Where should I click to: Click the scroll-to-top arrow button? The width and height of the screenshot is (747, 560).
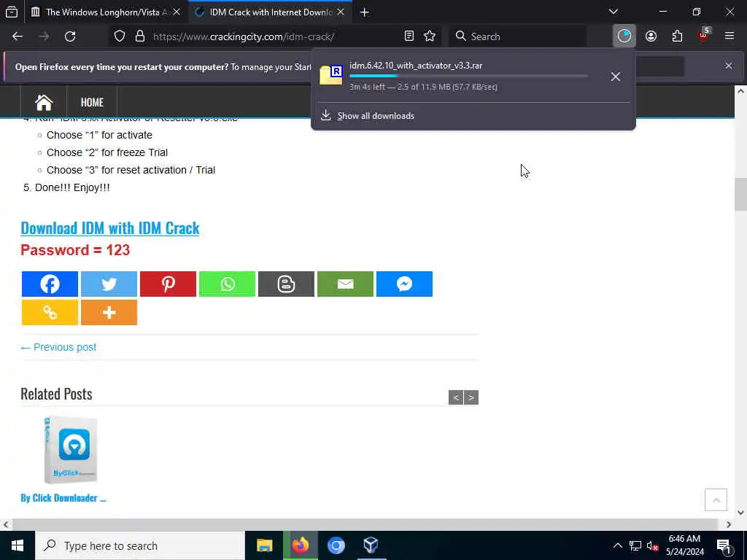[x=716, y=499]
